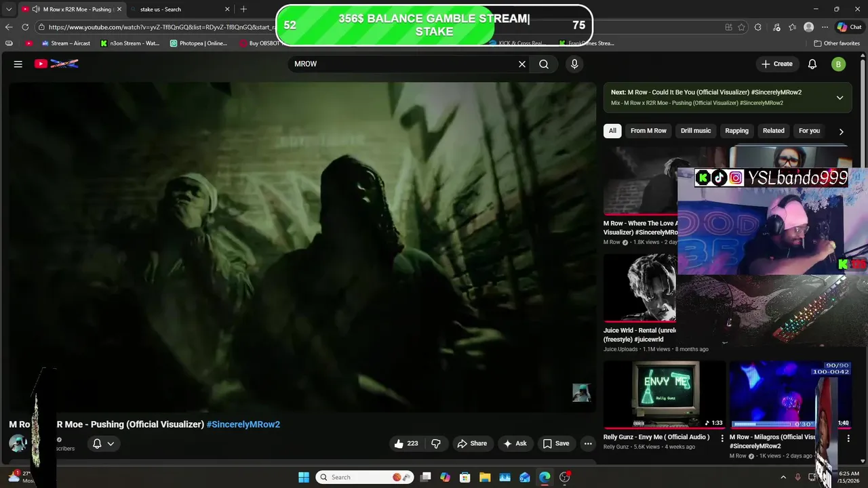
Task: Open the Buy OBSBOT bookmark
Action: (x=260, y=43)
